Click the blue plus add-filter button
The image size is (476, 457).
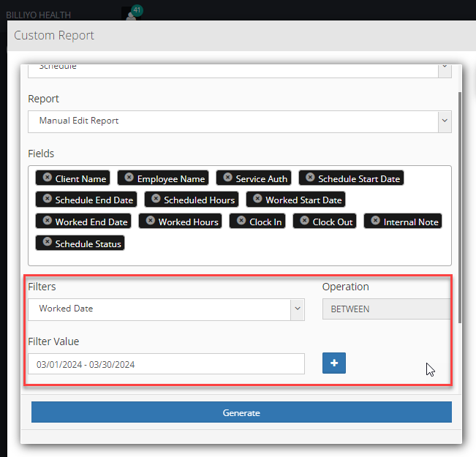pyautogui.click(x=334, y=363)
